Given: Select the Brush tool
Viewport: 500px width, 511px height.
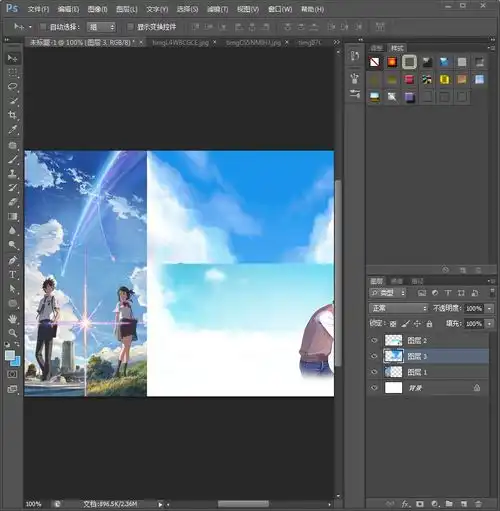Looking at the screenshot, I should click(x=12, y=159).
